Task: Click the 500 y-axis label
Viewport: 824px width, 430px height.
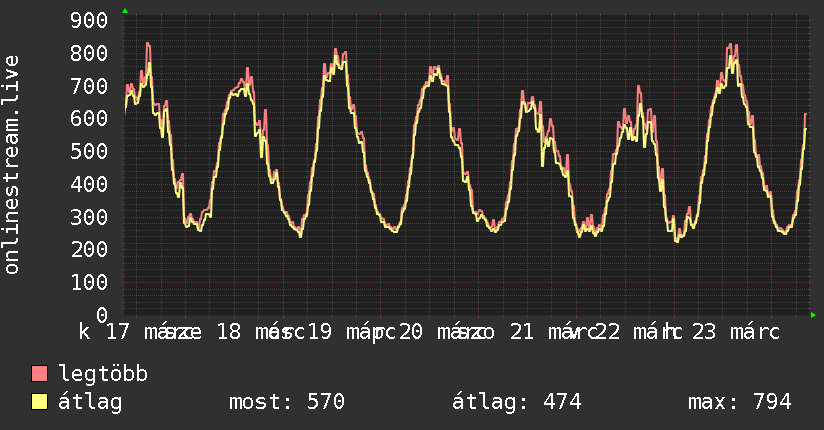Action: (89, 151)
